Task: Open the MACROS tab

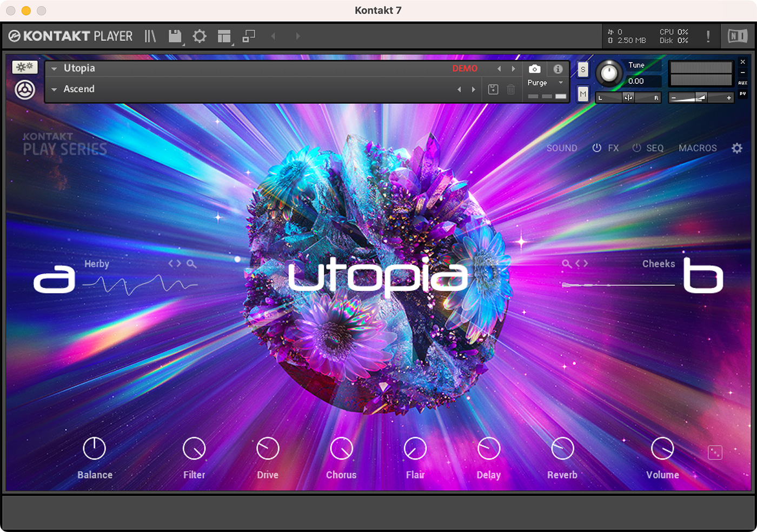Action: click(x=698, y=148)
